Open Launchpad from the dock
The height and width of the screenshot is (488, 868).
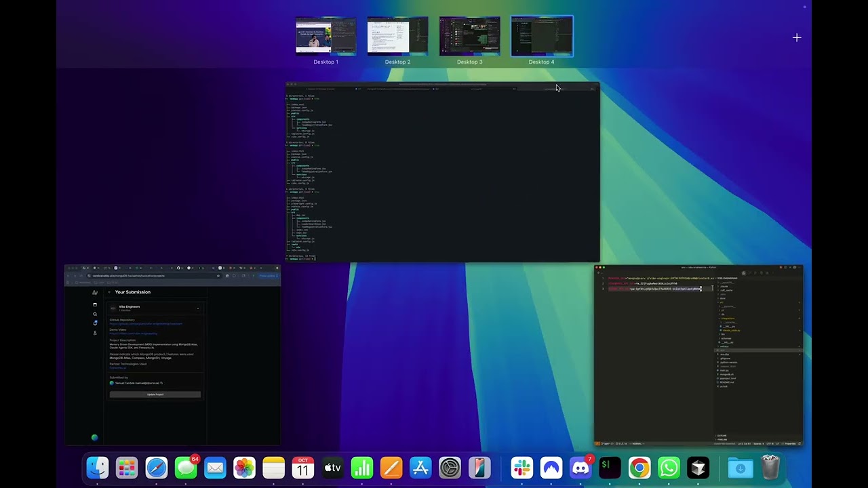tap(127, 468)
